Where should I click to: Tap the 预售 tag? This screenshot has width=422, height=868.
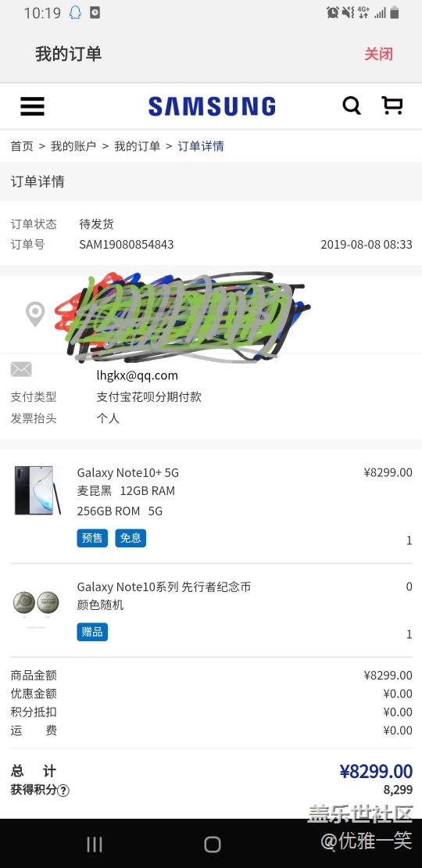click(x=92, y=538)
